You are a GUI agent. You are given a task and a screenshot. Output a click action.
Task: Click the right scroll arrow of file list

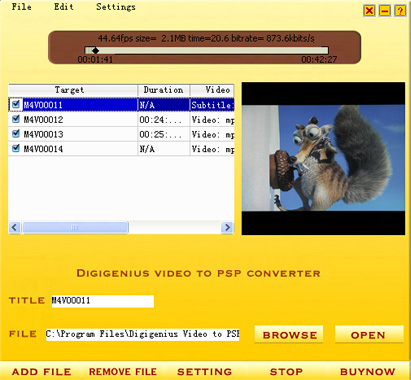tap(227, 227)
